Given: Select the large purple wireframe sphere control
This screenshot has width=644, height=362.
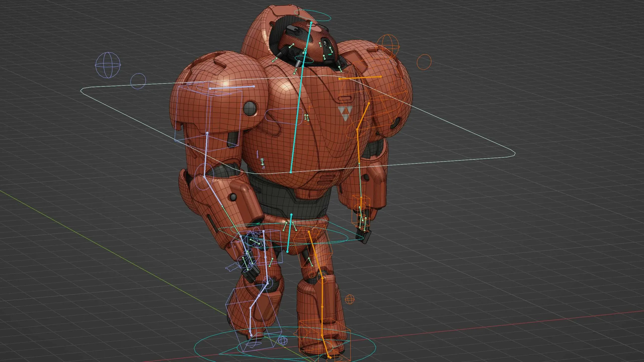Looking at the screenshot, I should tap(108, 65).
